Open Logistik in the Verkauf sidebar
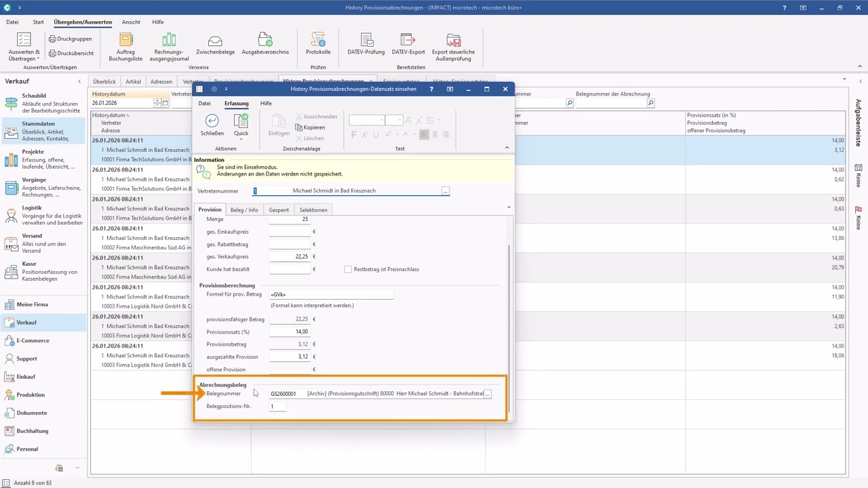 44,216
